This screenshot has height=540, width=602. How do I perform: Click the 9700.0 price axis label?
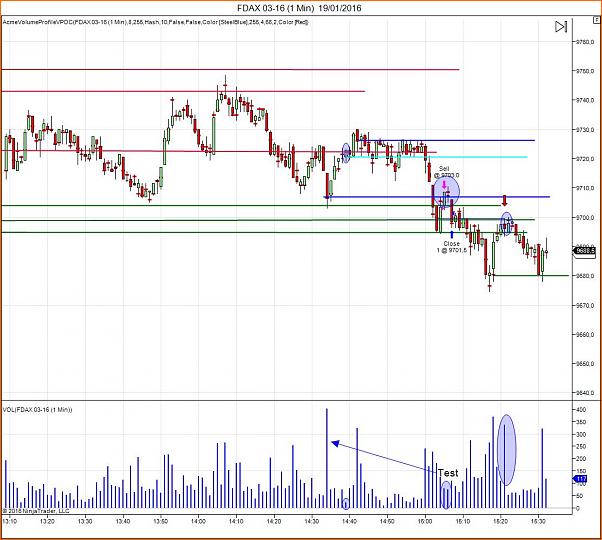click(x=585, y=218)
